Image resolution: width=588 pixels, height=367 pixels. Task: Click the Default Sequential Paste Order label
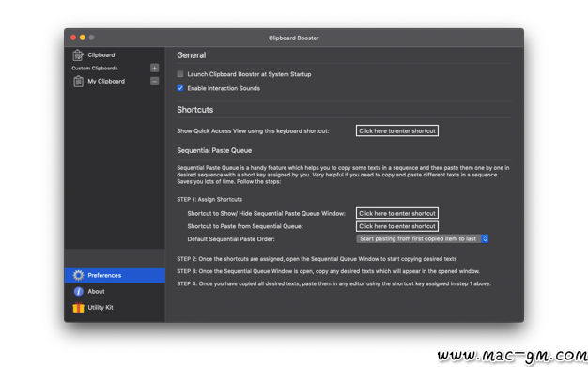(231, 239)
